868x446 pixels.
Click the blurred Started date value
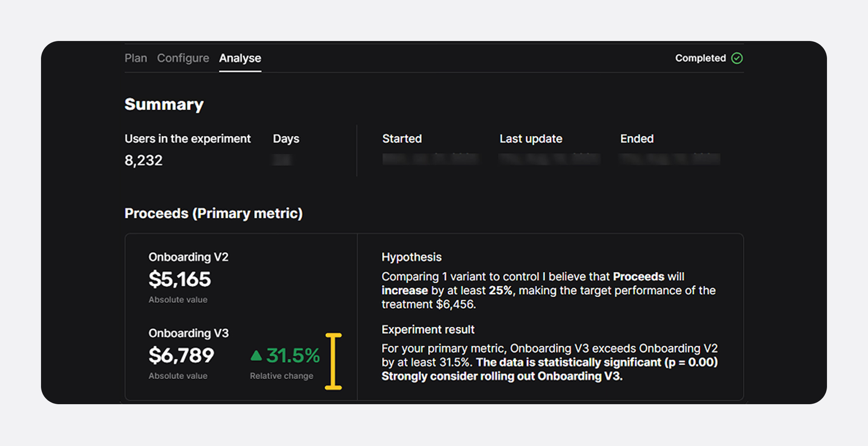430,159
